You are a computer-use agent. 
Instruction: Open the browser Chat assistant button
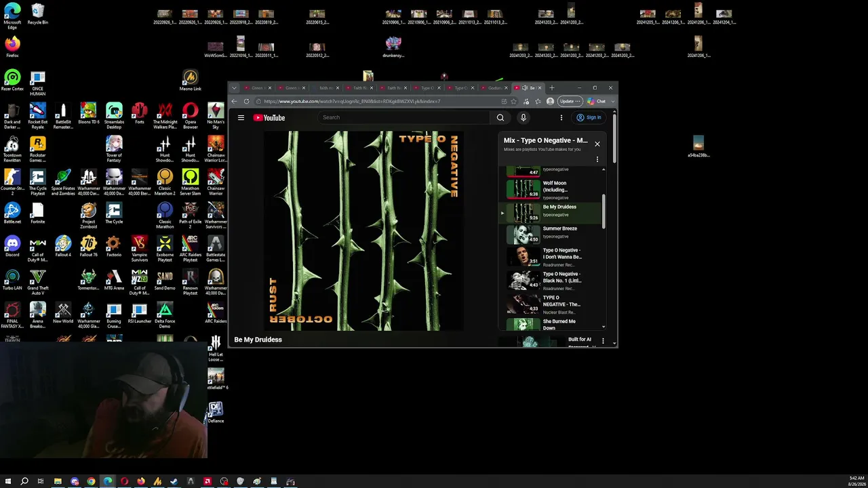pos(597,101)
